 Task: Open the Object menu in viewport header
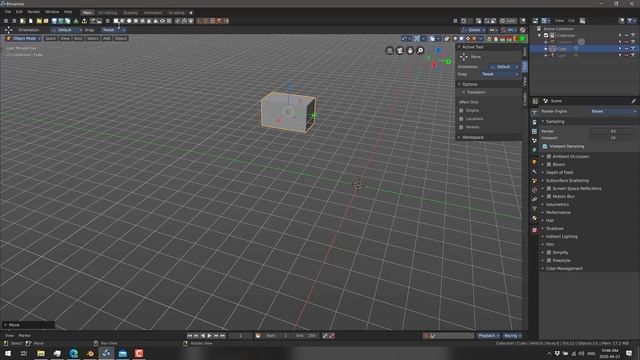(x=121, y=38)
